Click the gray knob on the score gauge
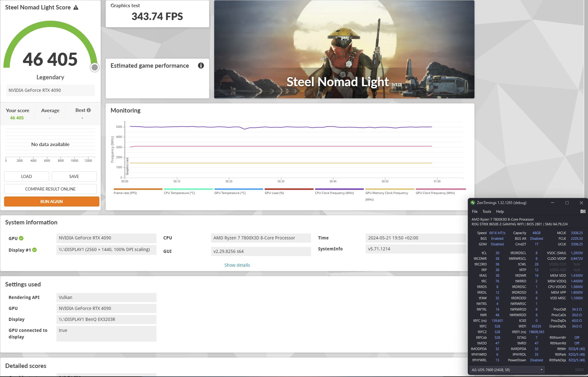 (95, 67)
